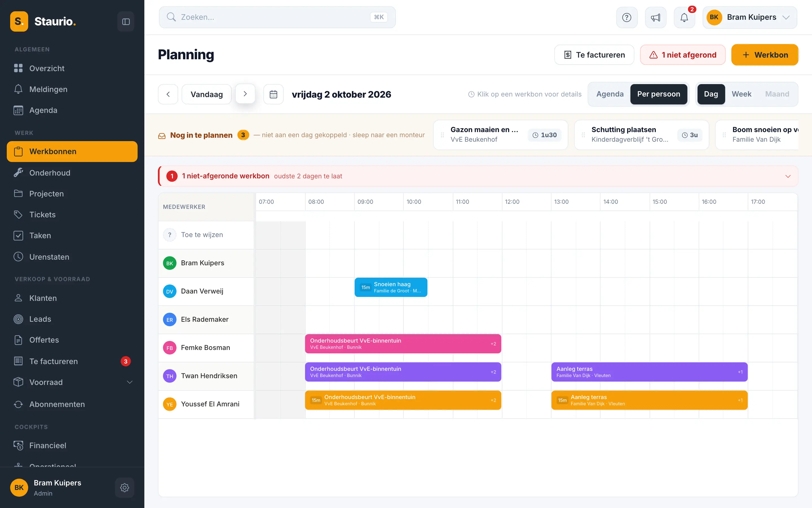Go to previous day arrow

pos(168,95)
